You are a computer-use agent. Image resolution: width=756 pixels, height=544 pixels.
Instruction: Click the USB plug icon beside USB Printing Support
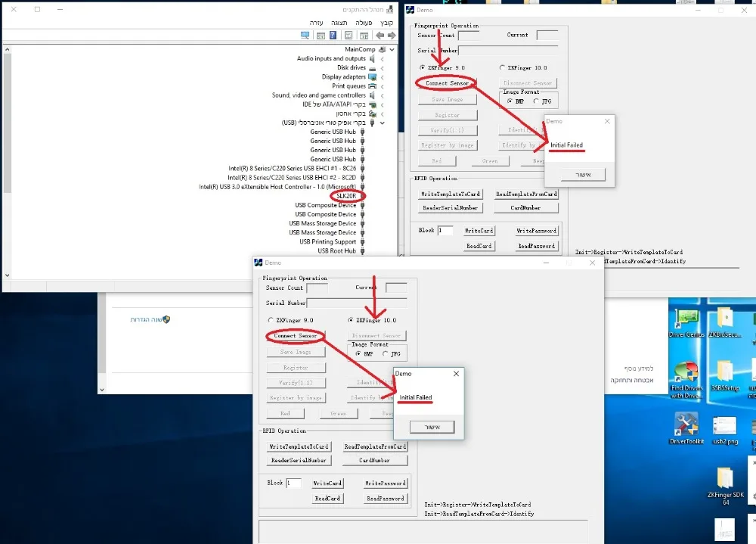coord(363,242)
